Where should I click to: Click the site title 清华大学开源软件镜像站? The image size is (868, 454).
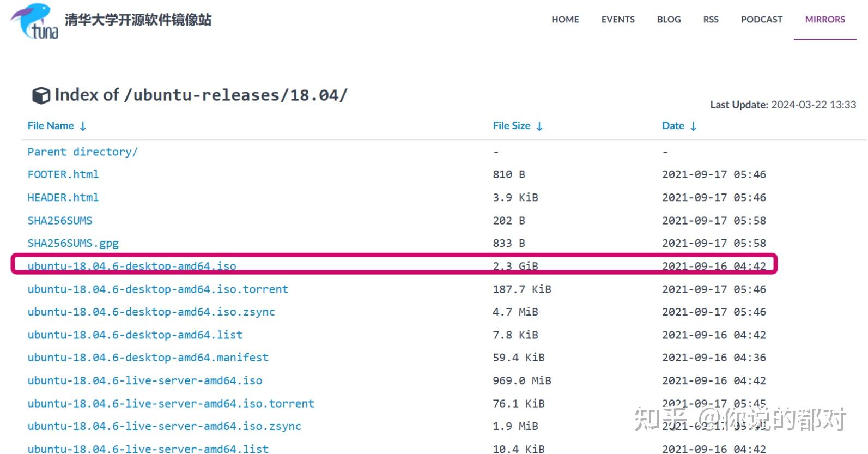[x=138, y=20]
